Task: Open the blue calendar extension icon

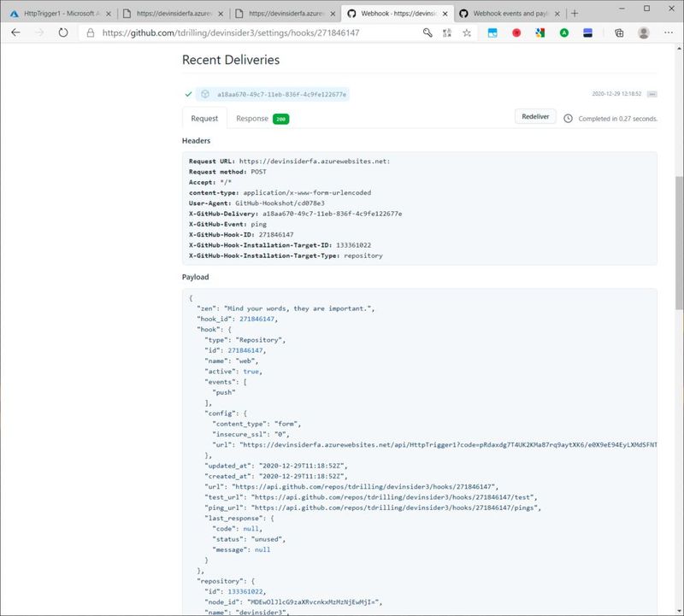Action: [492, 32]
